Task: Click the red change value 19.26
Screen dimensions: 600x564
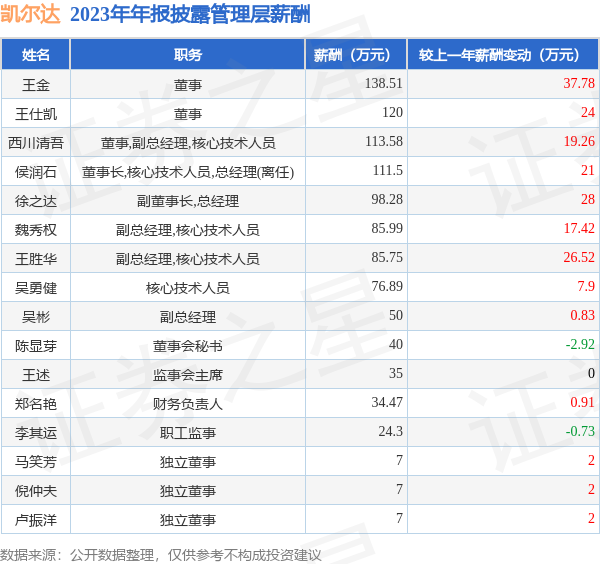Action: point(579,141)
